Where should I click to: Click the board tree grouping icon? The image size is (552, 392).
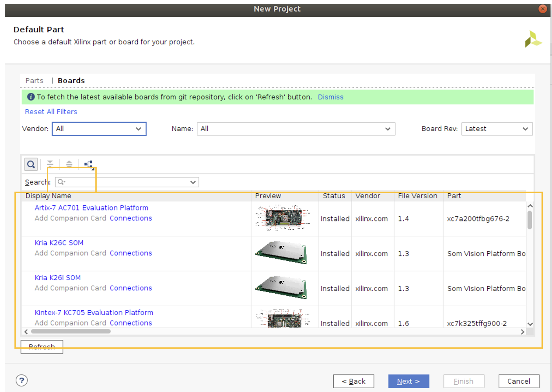point(88,164)
